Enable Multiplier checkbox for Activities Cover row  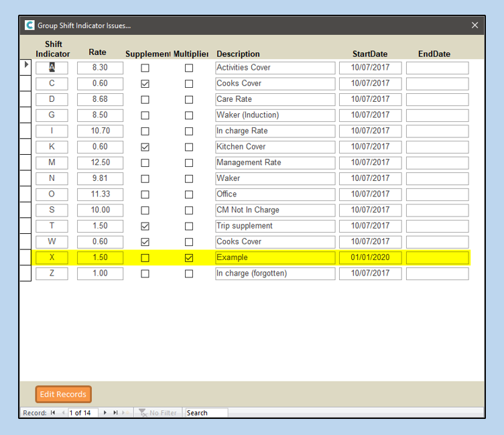click(189, 68)
